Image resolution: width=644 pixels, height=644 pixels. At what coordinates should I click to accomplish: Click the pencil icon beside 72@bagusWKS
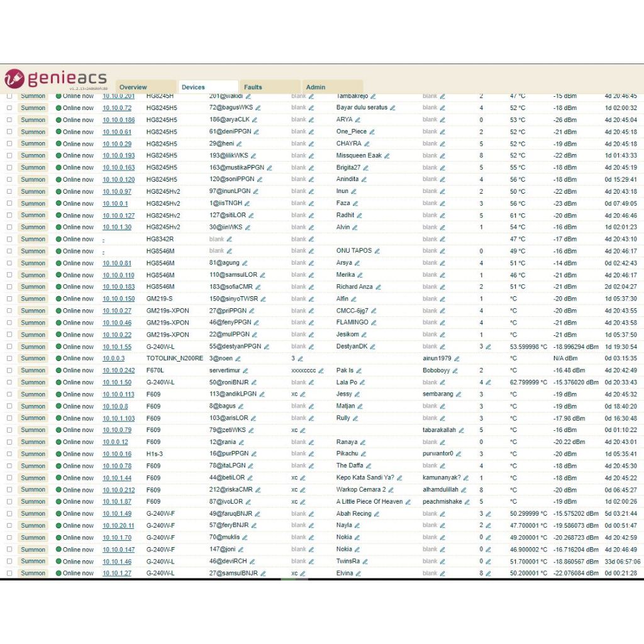(258, 108)
